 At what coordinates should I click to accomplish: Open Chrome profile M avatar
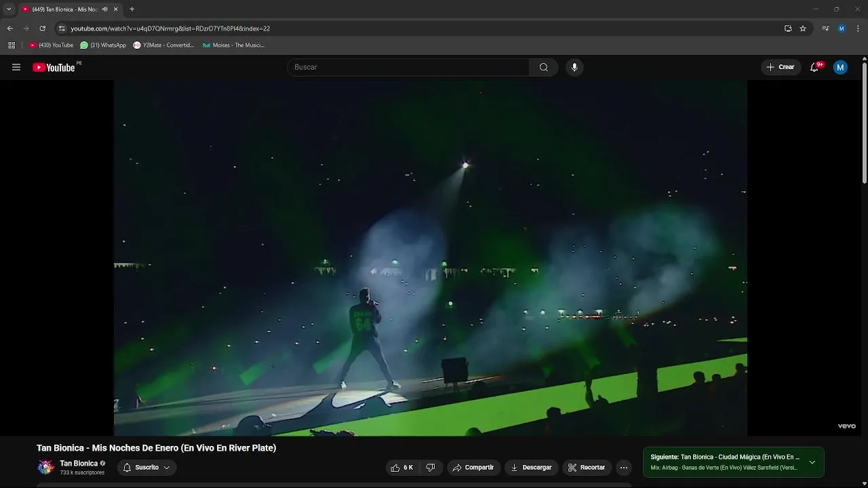point(842,28)
